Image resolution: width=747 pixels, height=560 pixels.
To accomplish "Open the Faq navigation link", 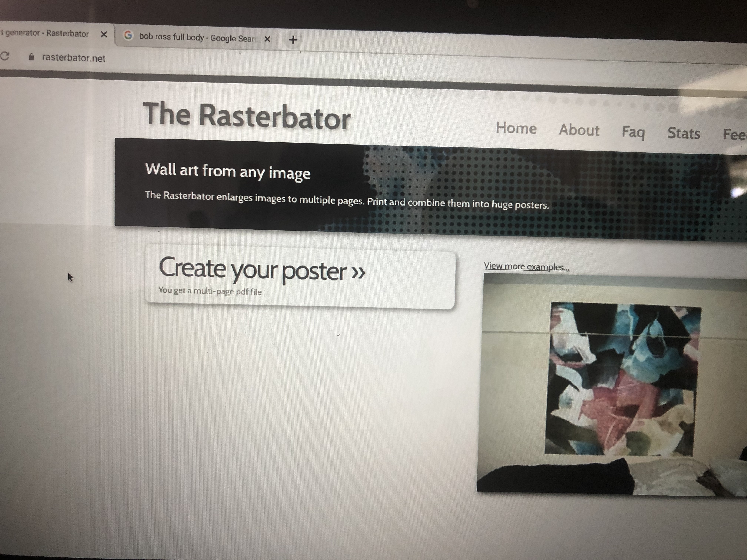I will (633, 132).
